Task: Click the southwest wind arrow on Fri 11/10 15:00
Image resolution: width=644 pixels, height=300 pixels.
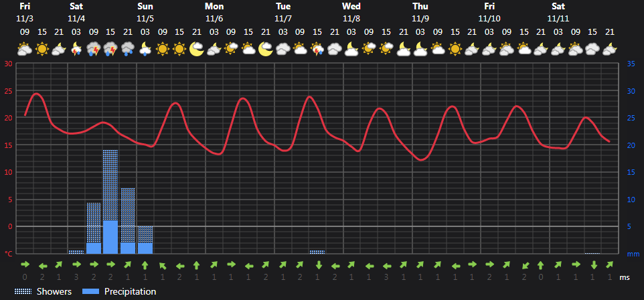Action: (524, 266)
